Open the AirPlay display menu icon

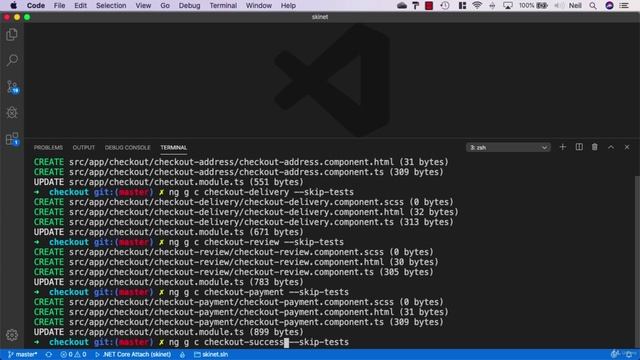pos(508,6)
